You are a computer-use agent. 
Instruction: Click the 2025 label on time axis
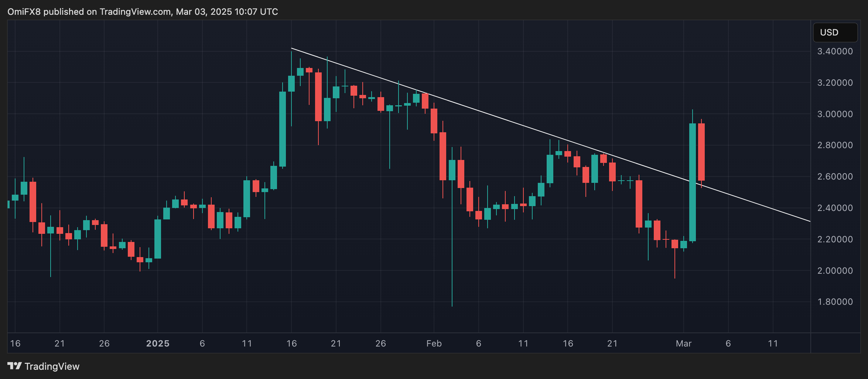158,344
